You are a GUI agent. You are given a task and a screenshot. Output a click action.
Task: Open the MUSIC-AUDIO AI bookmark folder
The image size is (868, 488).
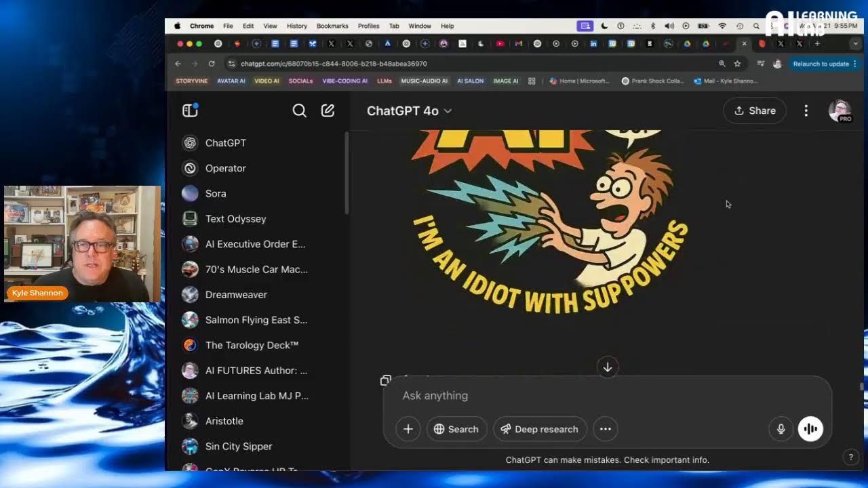[424, 81]
